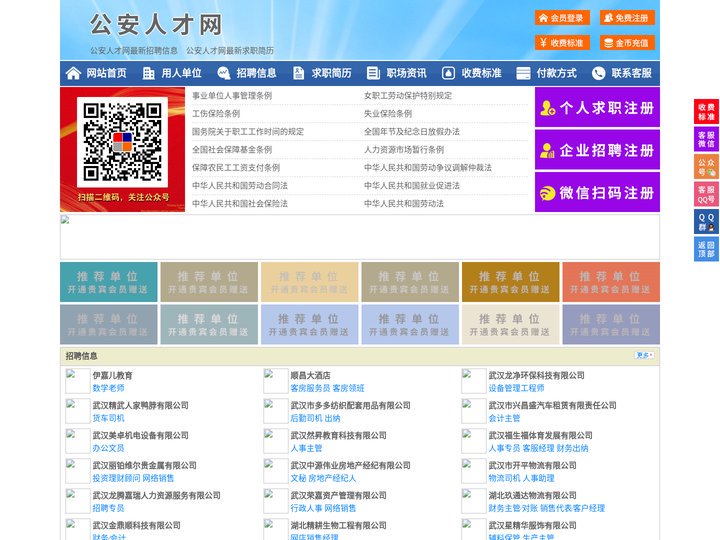Click the document icon beside 求职简历

point(298,73)
